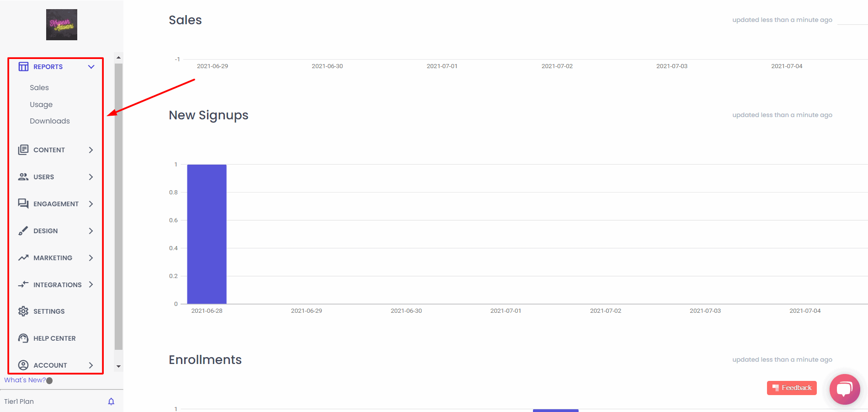Open the chat support bubble
Image resolution: width=868 pixels, height=412 pixels.
pyautogui.click(x=844, y=389)
